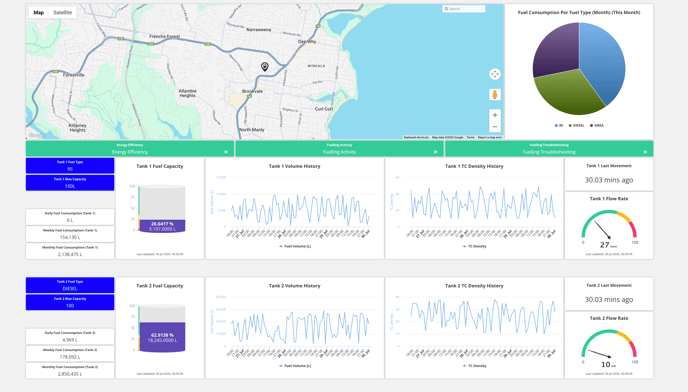The height and width of the screenshot is (392, 688).
Task: Click Daily Fuel Consumption (Tank 1) value
Action: coord(70,220)
